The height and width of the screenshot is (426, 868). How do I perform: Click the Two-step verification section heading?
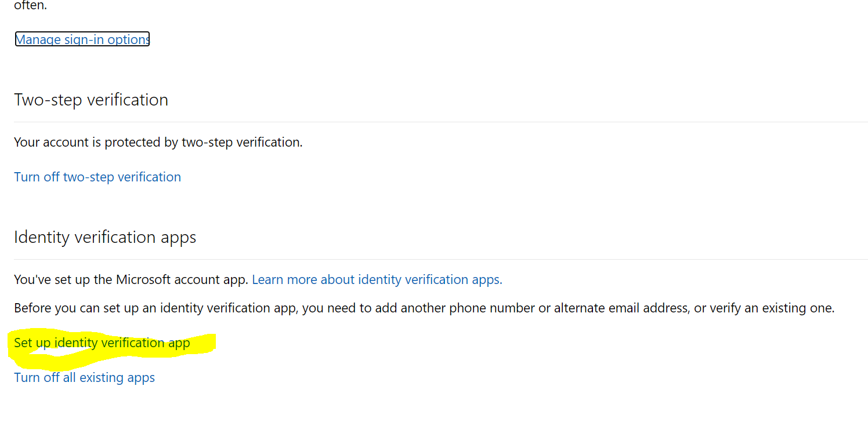[91, 100]
